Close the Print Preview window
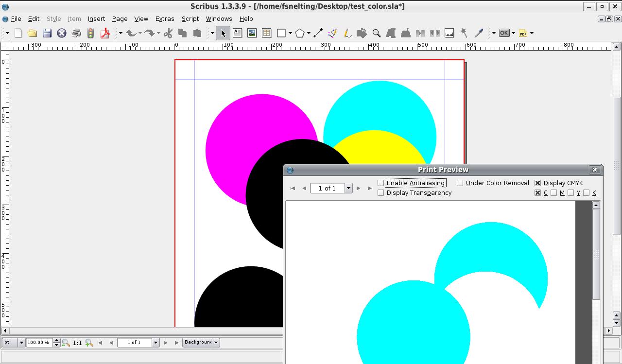Viewport: 622px width, 364px height. click(x=595, y=170)
